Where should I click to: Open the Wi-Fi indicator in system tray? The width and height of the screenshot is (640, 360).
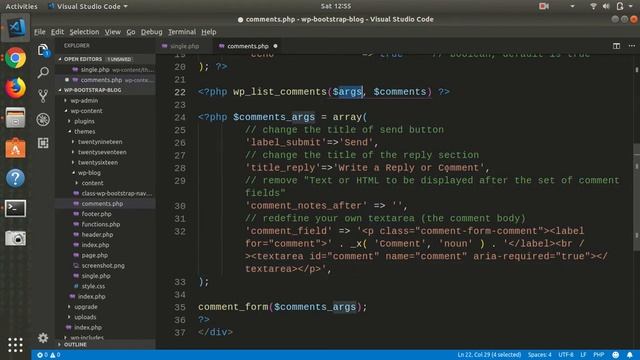[x=593, y=6]
